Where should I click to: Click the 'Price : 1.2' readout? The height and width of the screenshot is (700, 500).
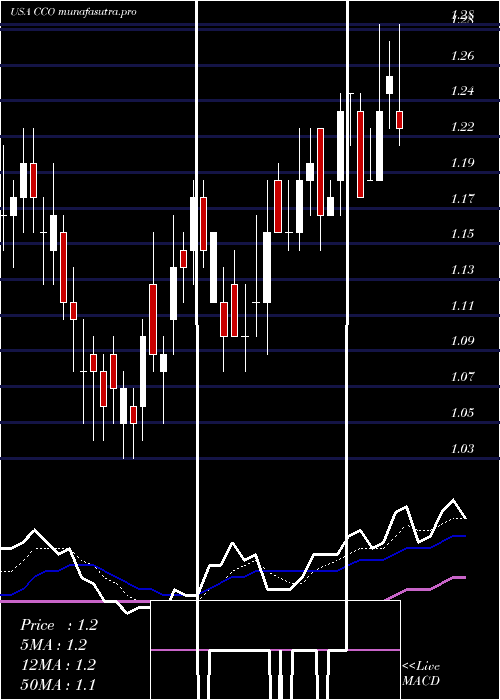(x=58, y=625)
